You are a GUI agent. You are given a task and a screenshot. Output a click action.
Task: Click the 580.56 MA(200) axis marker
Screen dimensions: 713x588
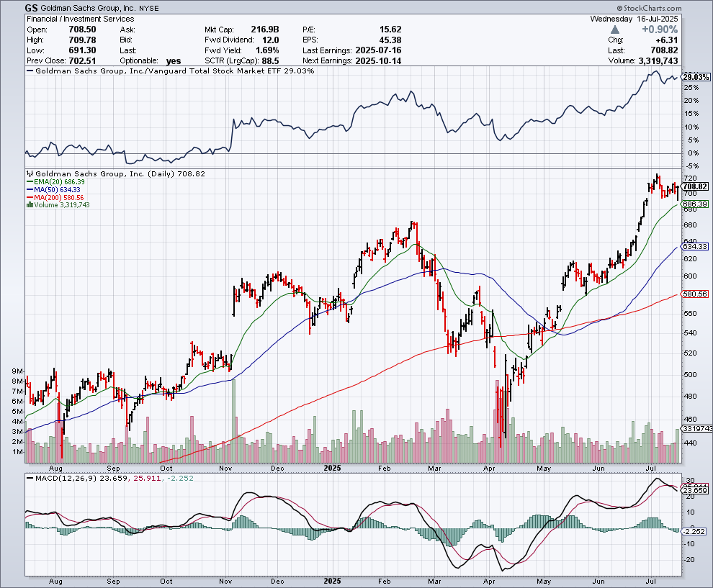[695, 294]
